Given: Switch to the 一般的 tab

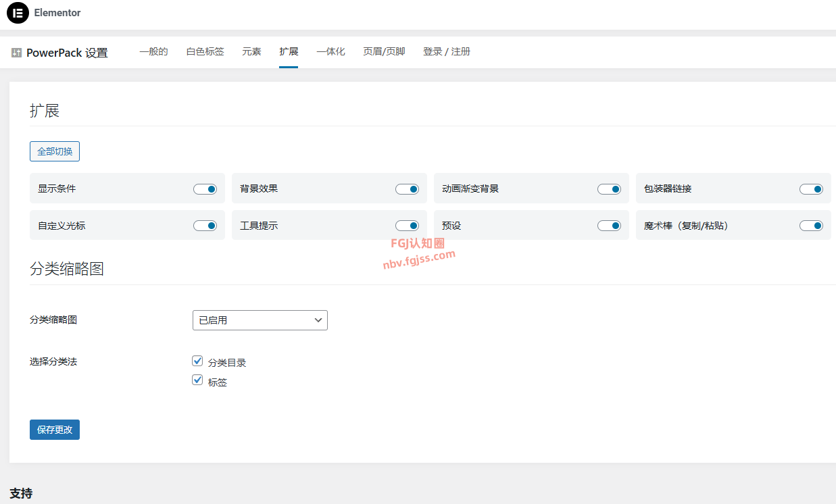Looking at the screenshot, I should 153,51.
